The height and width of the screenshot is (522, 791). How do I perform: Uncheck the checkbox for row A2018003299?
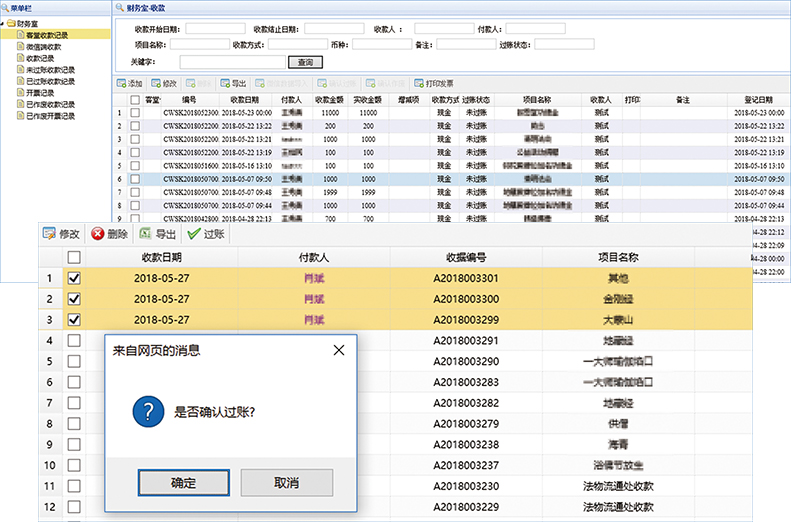(74, 319)
